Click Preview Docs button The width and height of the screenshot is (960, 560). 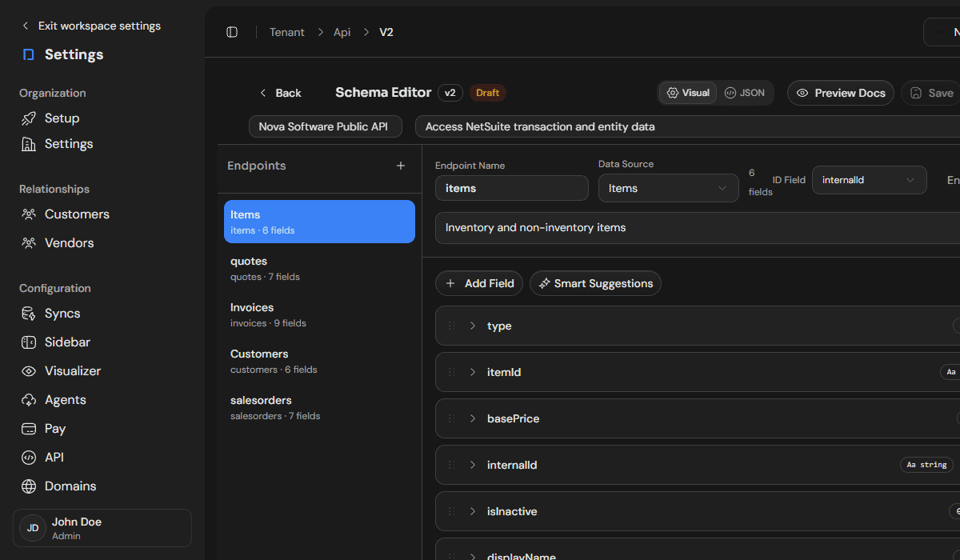(841, 93)
